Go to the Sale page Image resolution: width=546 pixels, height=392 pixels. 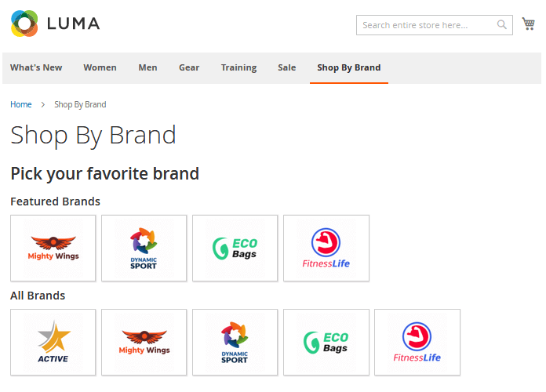click(287, 67)
